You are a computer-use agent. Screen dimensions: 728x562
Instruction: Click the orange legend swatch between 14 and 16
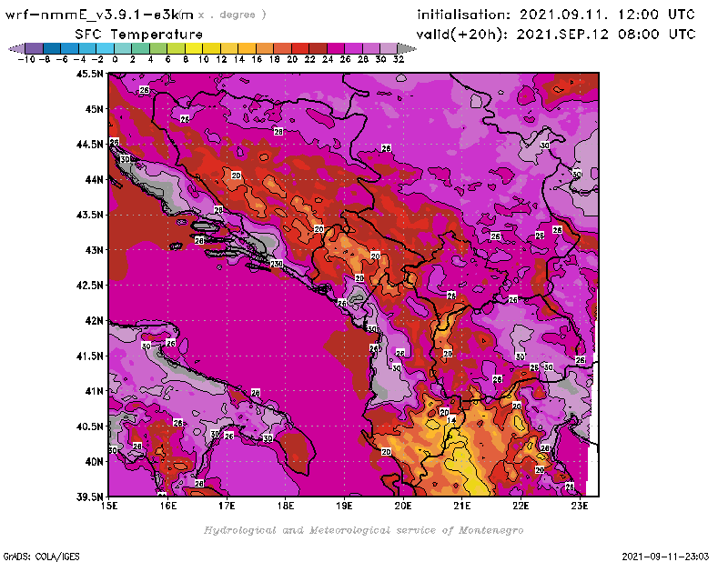(247, 48)
